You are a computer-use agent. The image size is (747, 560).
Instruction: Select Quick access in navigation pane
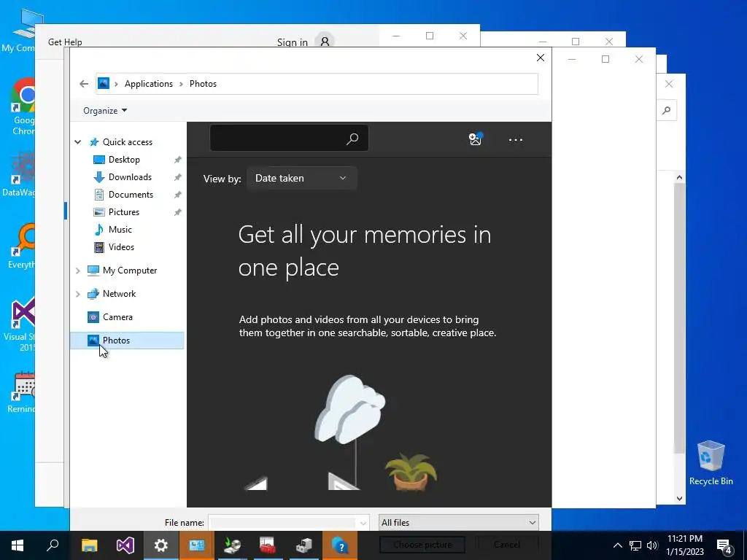[127, 142]
